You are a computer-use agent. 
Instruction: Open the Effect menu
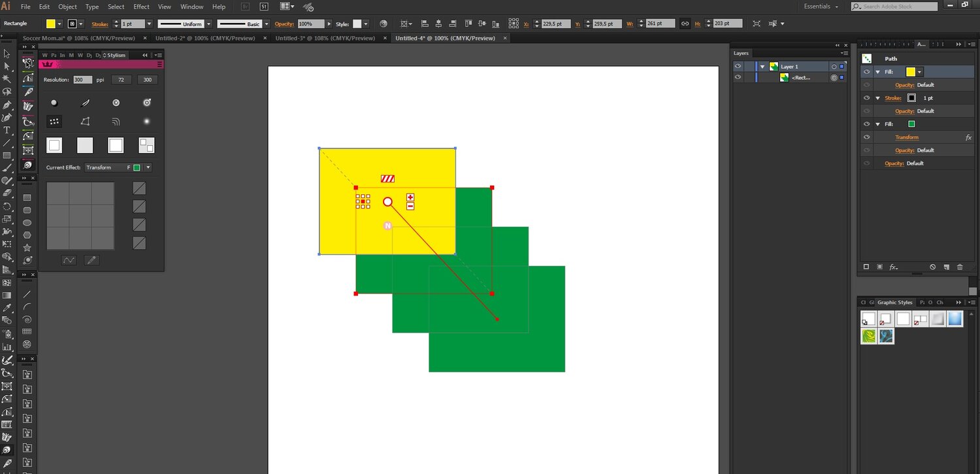pyautogui.click(x=141, y=7)
